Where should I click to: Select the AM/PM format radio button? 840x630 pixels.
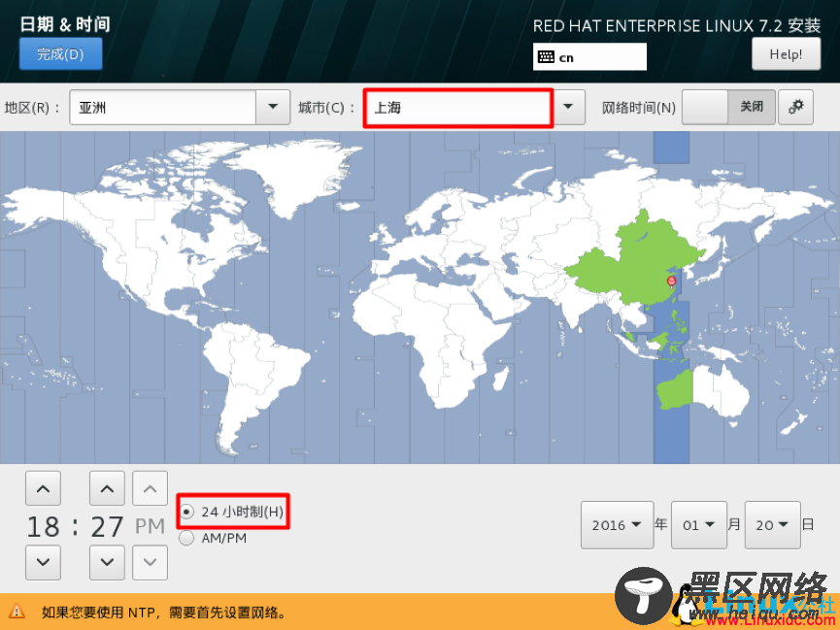tap(186, 538)
